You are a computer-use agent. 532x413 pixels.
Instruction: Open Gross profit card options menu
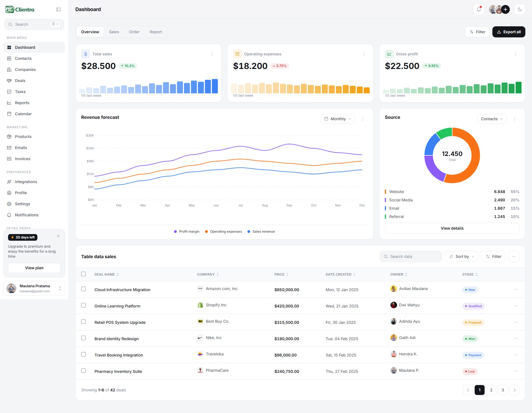click(516, 54)
